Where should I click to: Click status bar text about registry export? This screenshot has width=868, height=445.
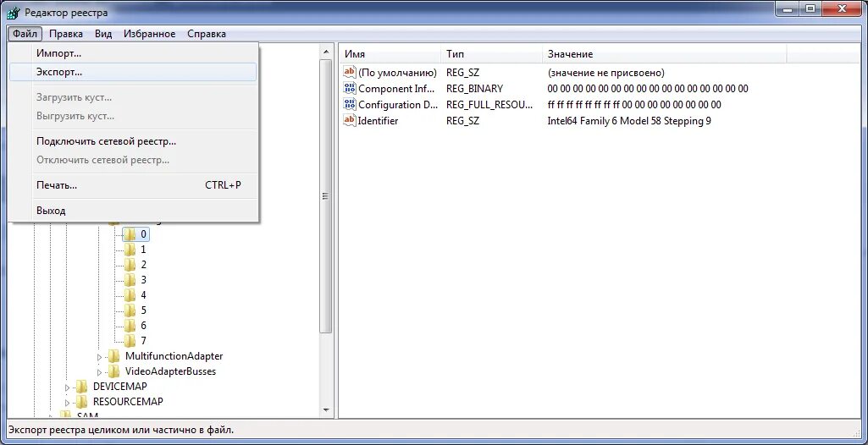(121, 430)
